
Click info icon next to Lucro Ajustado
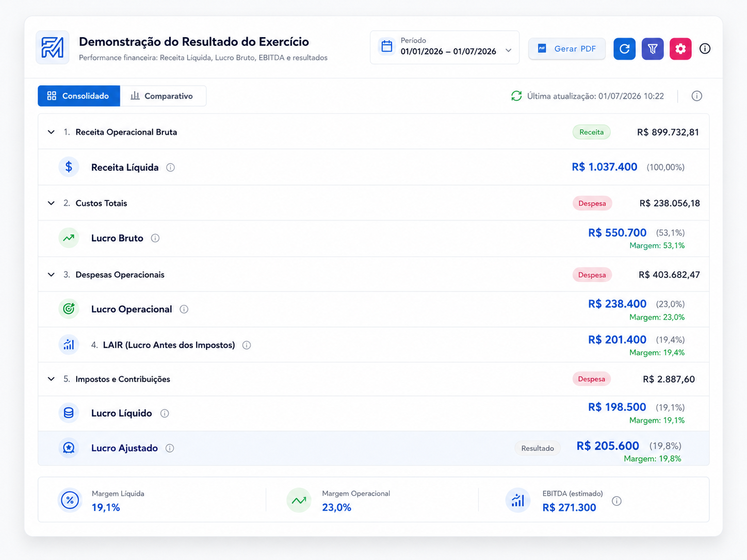[170, 448]
